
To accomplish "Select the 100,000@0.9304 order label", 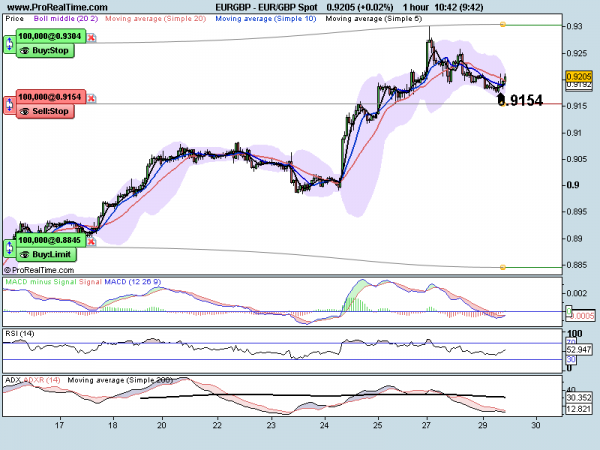I will tap(50, 36).
